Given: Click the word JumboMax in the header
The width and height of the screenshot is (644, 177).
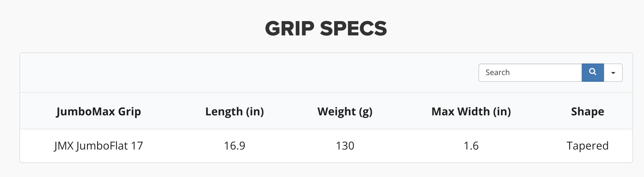Looking at the screenshot, I should coord(86,111).
